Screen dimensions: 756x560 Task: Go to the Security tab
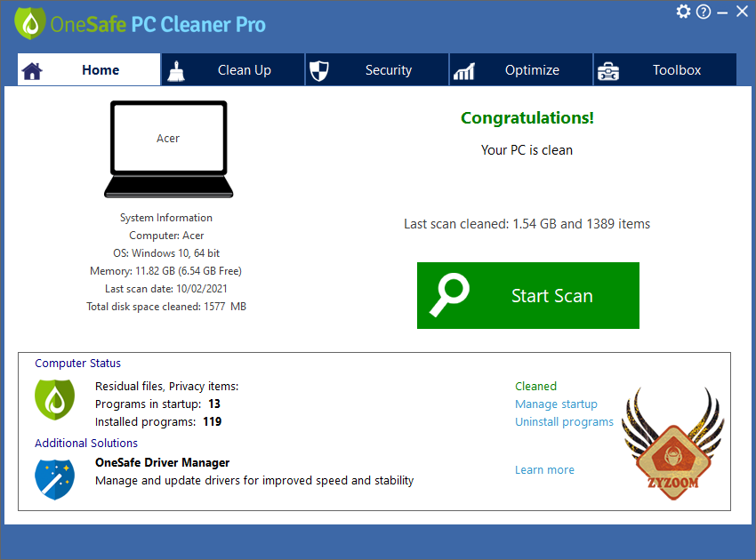coord(377,70)
